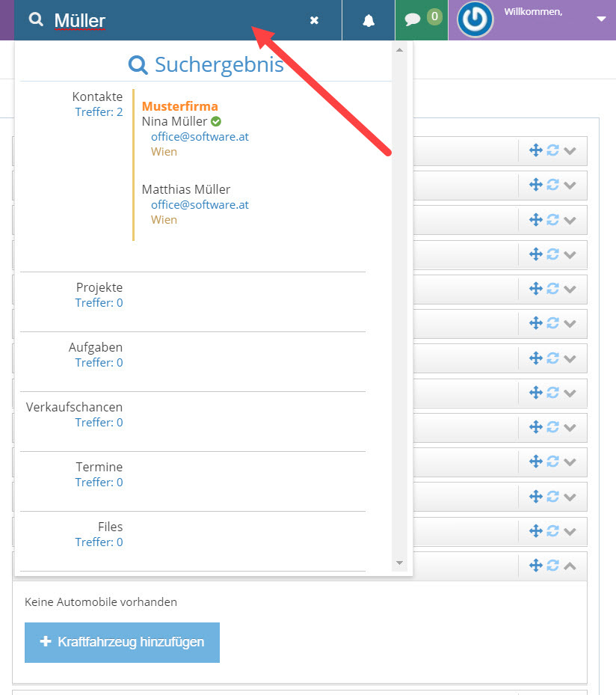This screenshot has height=695, width=616.
Task: Click the scrollbar of the search results panel
Action: point(399,299)
